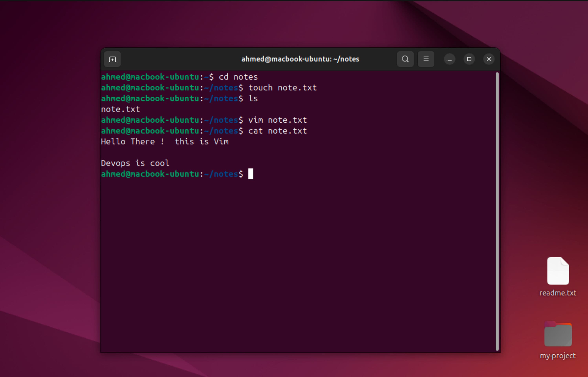Click the terminal search magnifier icon

tap(405, 59)
